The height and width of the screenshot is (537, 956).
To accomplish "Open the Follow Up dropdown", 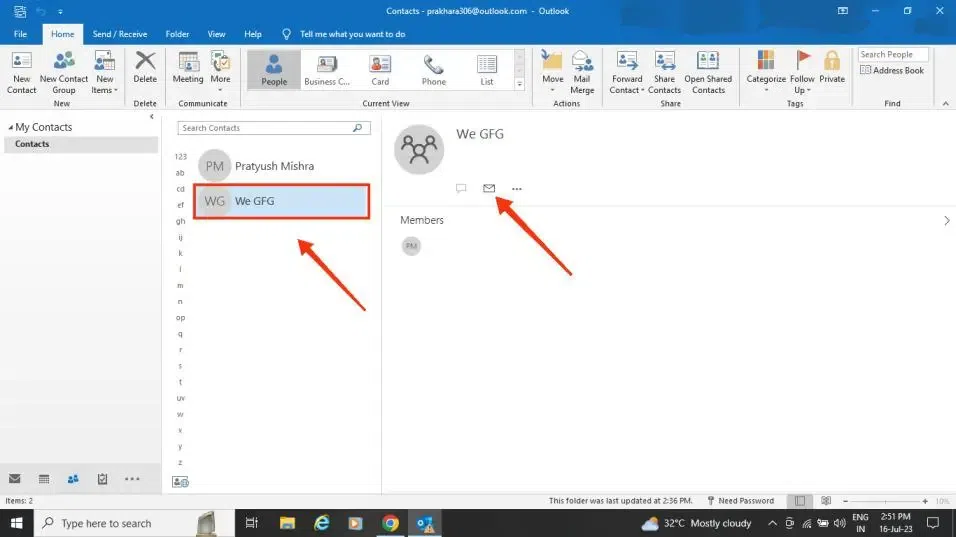I will tap(802, 73).
